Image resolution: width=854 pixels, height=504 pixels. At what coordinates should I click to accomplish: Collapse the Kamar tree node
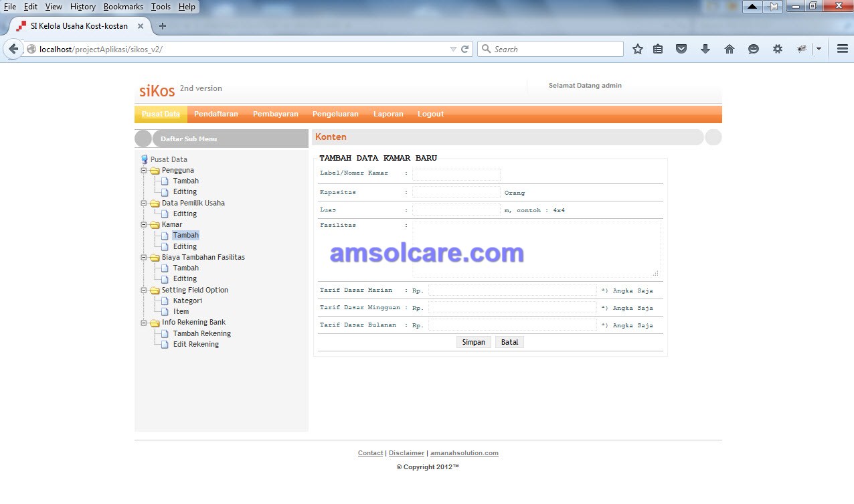point(144,225)
